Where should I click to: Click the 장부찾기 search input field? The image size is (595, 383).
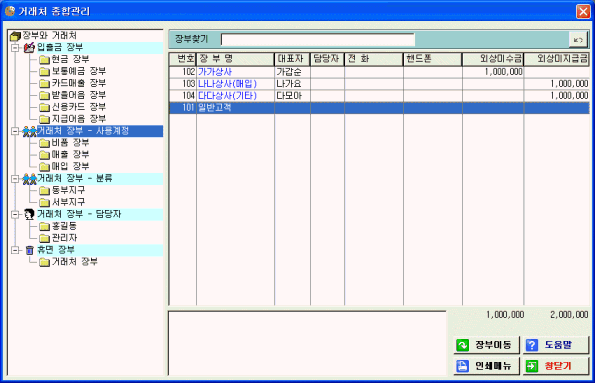tap(318, 39)
